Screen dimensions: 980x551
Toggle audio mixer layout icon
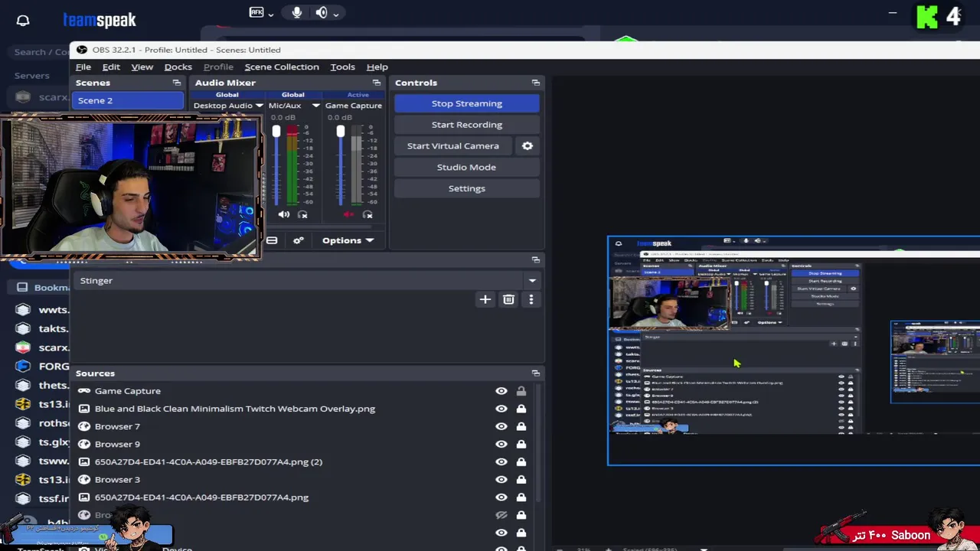coord(272,240)
